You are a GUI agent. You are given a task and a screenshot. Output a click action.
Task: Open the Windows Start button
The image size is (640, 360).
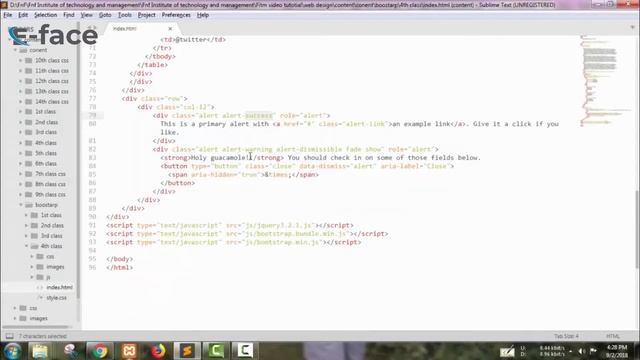12,351
